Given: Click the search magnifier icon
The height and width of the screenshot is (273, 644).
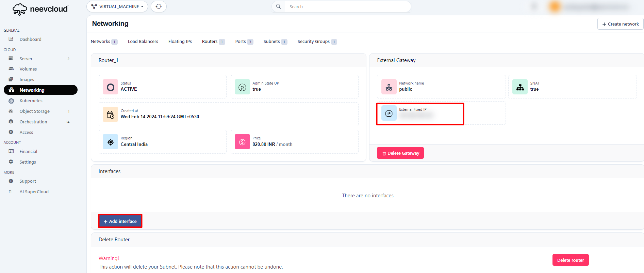Looking at the screenshot, I should coord(278,6).
